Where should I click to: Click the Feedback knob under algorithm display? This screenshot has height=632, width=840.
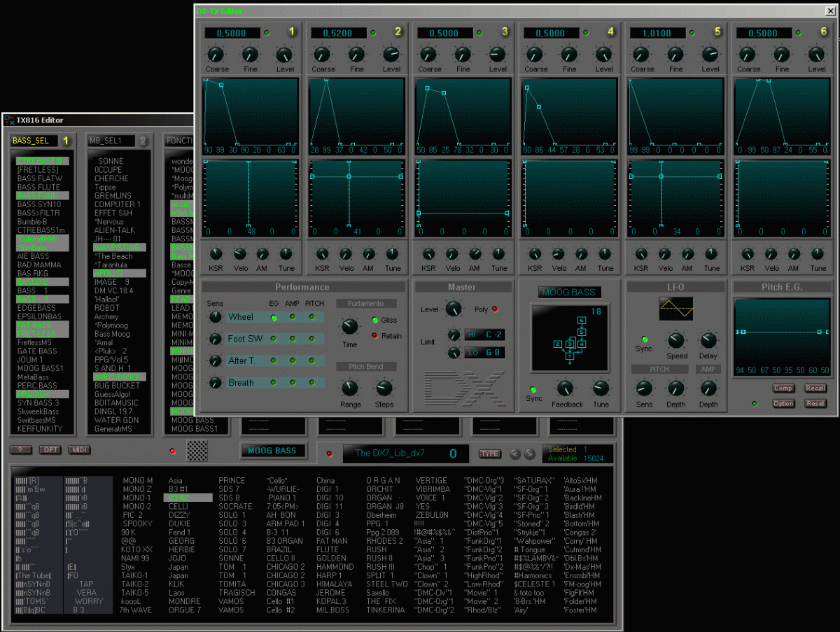[566, 389]
